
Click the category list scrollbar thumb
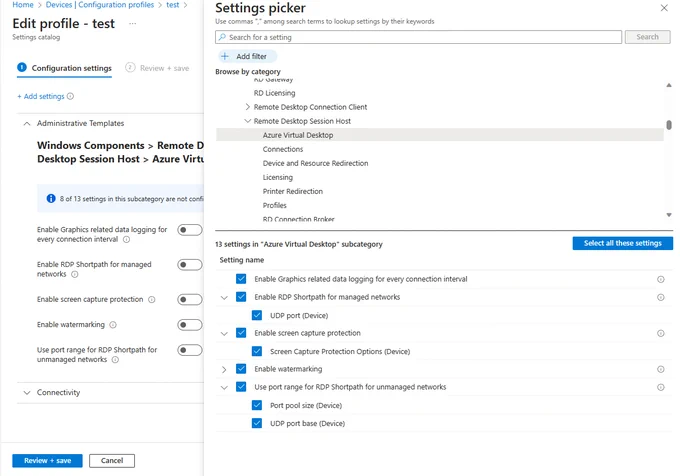669,125
